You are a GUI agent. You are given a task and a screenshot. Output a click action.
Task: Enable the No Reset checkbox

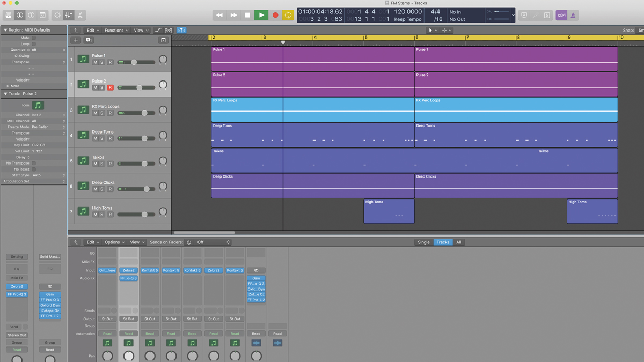coord(34,169)
